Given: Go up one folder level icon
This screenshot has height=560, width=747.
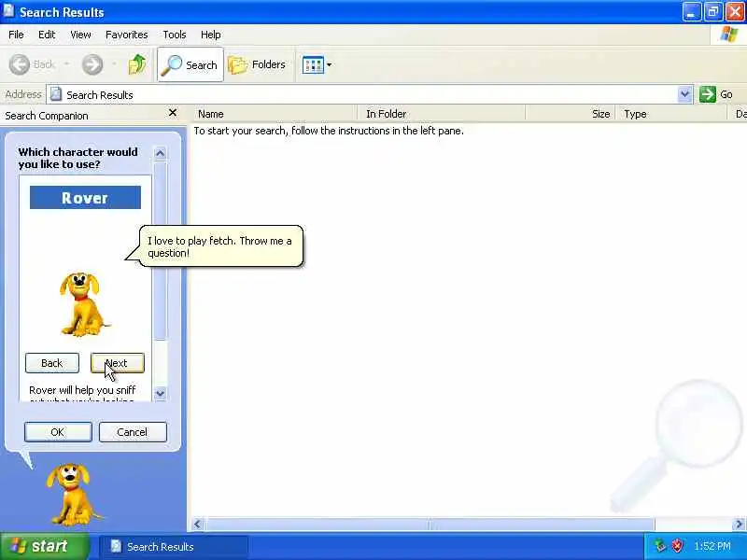Looking at the screenshot, I should click(x=137, y=64).
